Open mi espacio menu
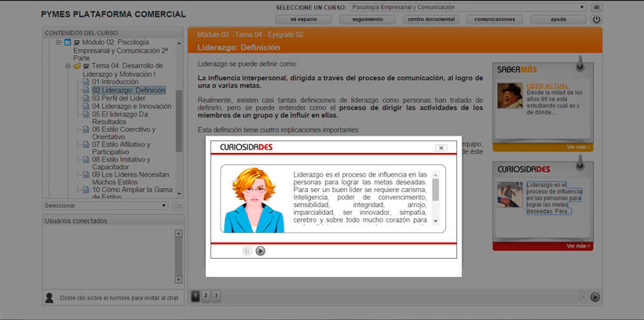The image size is (644, 320). click(x=303, y=20)
